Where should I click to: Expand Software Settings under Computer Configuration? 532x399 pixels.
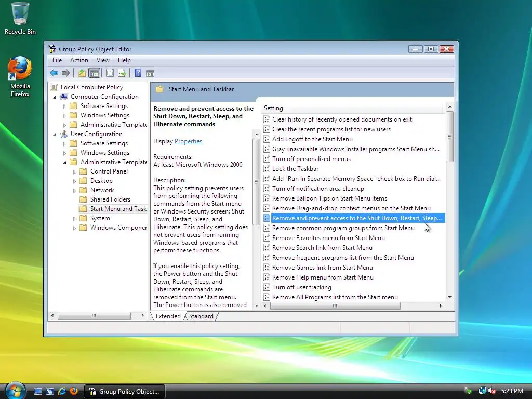64,106
